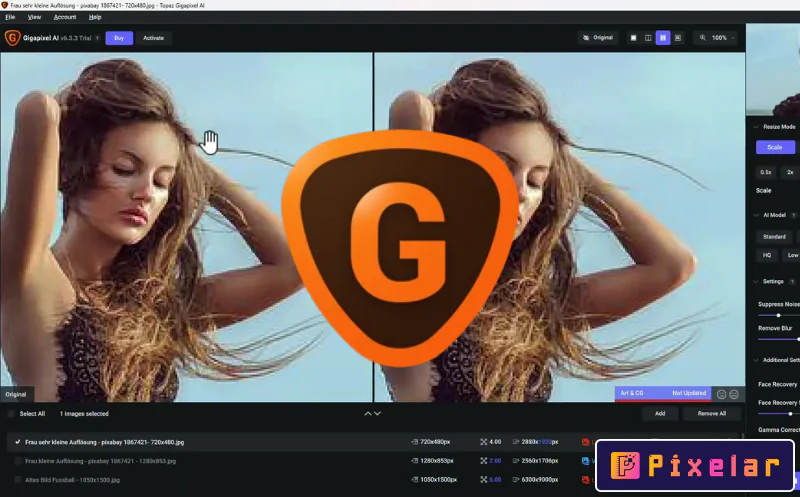Adjust the Suppress Noise slider

779,315
